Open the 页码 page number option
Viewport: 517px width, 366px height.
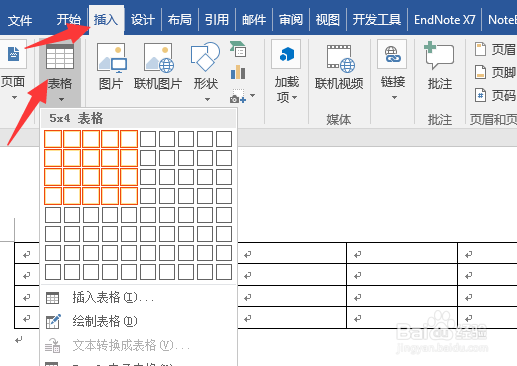(495, 96)
